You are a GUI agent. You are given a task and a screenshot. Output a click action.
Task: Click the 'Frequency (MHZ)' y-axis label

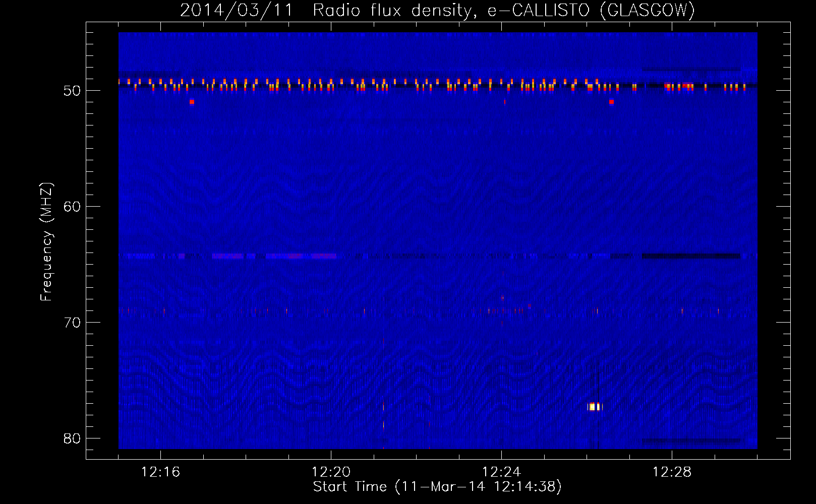[x=46, y=242]
